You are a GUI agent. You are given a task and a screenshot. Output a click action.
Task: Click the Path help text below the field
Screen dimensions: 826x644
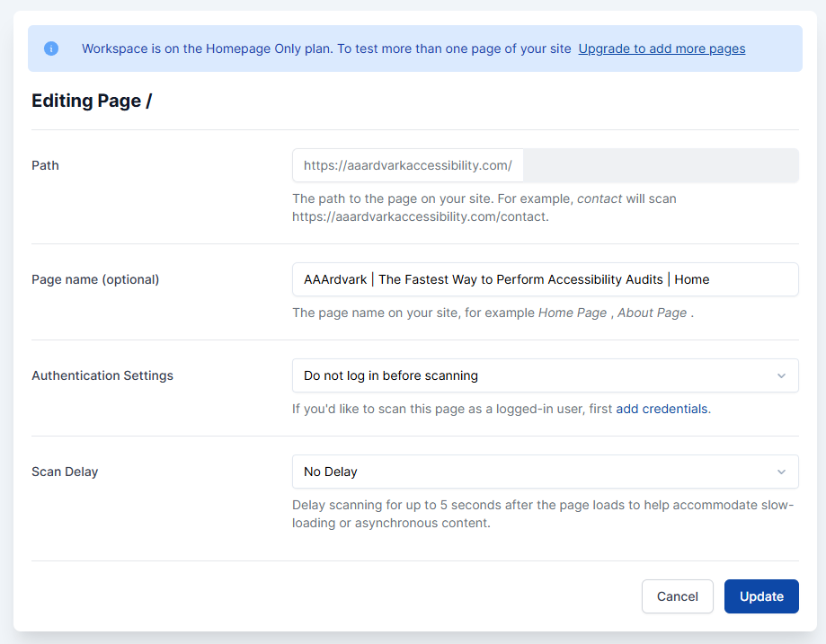pos(484,207)
